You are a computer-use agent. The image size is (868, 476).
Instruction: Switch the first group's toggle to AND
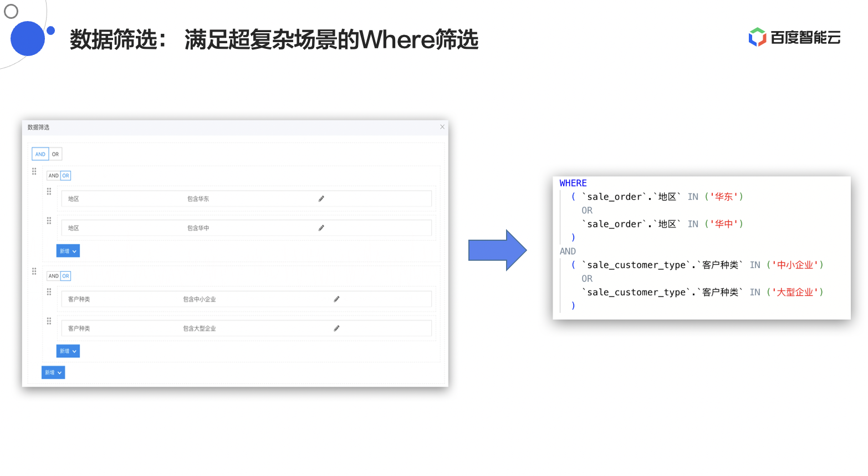point(53,175)
